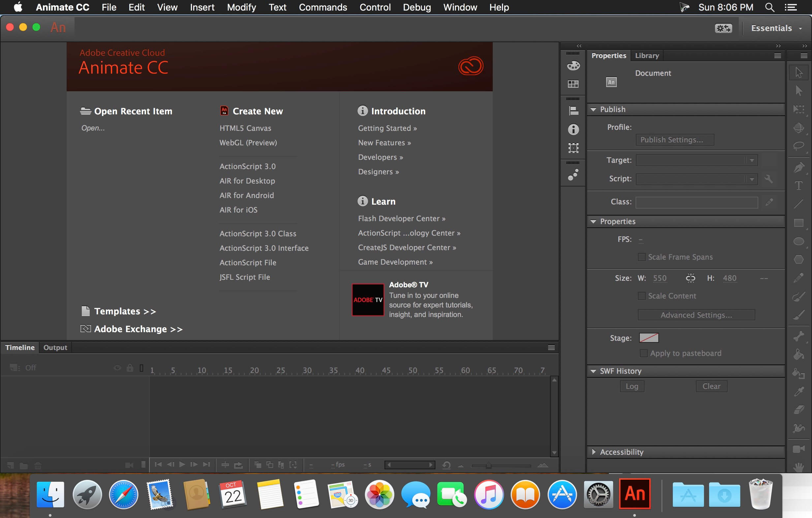The width and height of the screenshot is (812, 518).
Task: Toggle link width and height
Action: click(690, 278)
